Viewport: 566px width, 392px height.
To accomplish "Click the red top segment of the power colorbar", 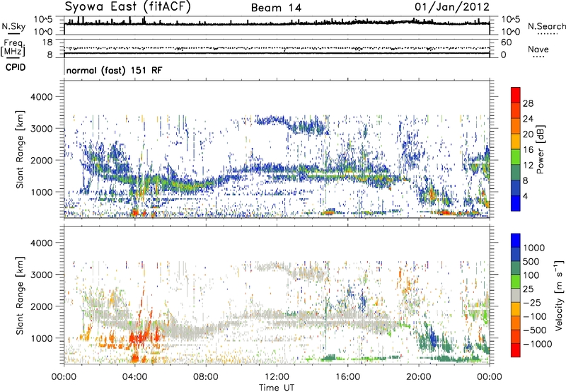I will (x=516, y=96).
